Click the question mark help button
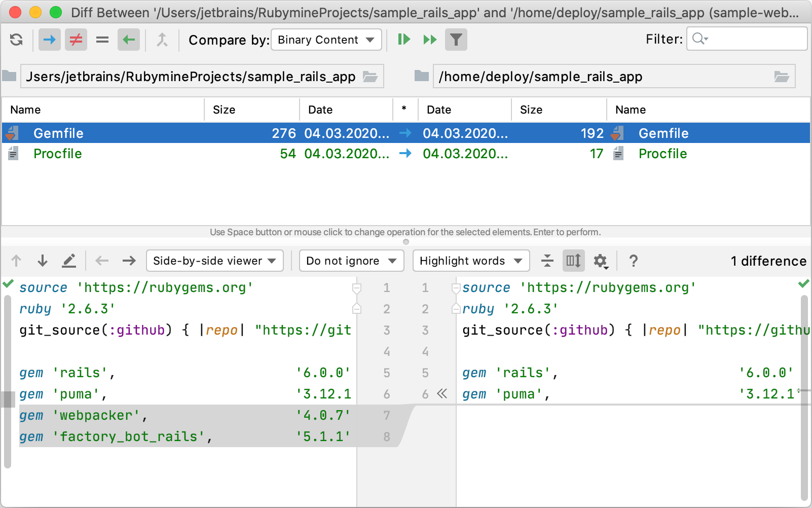 [x=633, y=261]
